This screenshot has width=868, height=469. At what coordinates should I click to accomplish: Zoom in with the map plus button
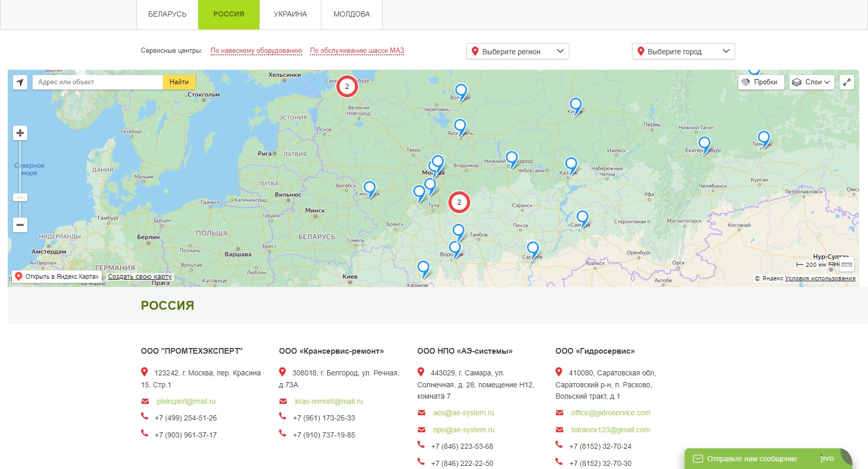20,133
